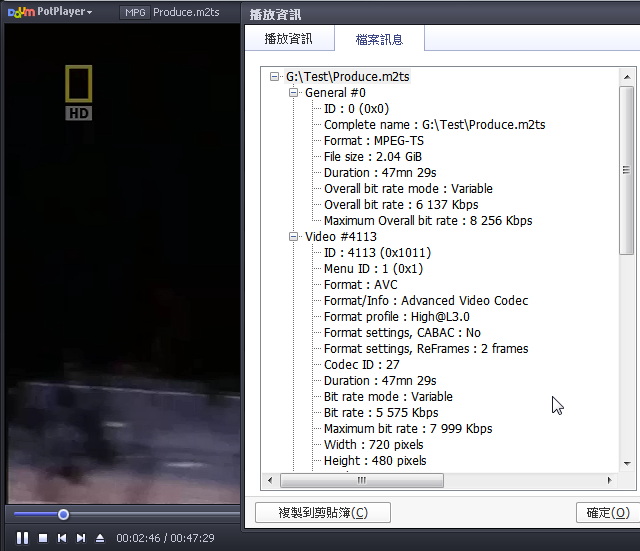Click the horizontal scrollbar right arrow
This screenshot has width=640, height=551.
(610, 480)
